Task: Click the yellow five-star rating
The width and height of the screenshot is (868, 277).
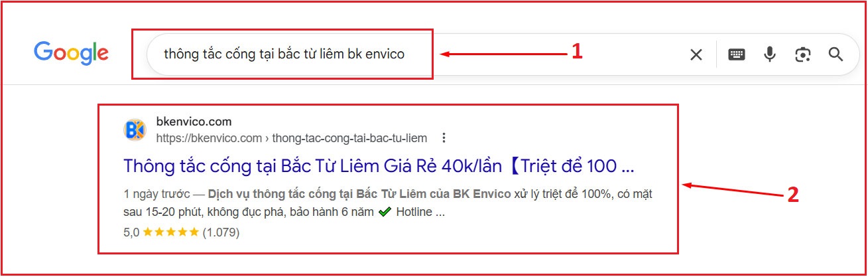Action: click(x=170, y=232)
